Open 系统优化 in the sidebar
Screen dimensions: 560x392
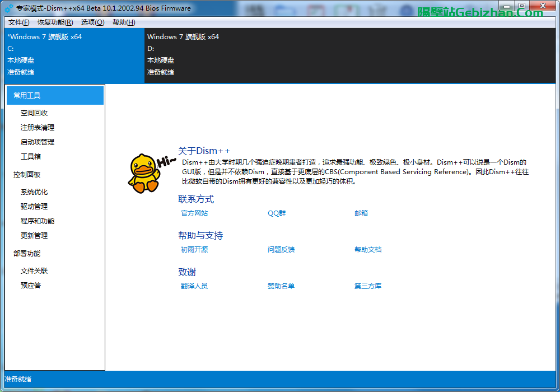click(34, 192)
